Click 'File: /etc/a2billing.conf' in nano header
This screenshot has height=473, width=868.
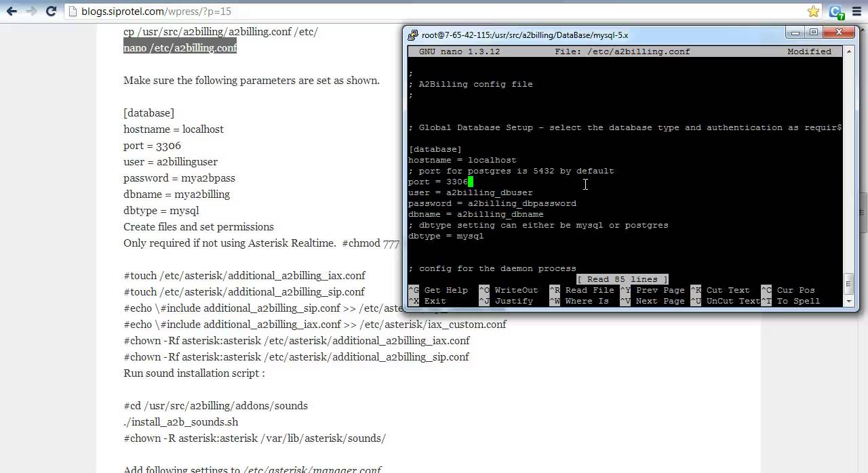(x=623, y=52)
